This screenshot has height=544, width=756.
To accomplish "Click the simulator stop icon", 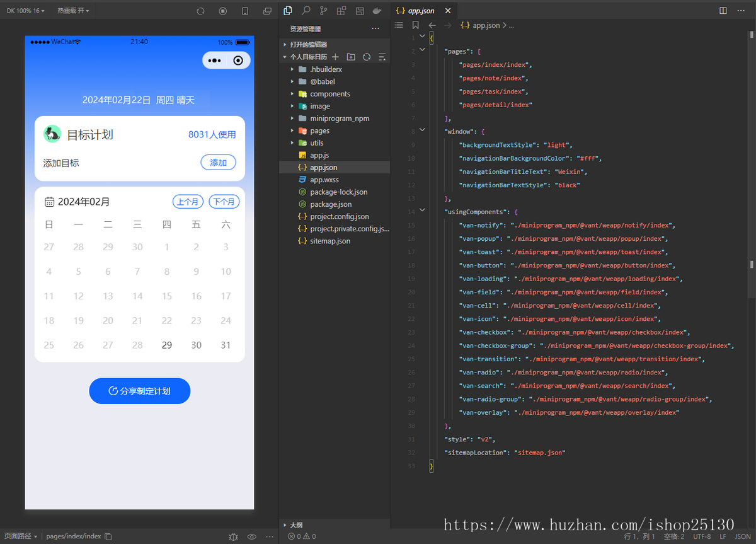I will coord(222,11).
